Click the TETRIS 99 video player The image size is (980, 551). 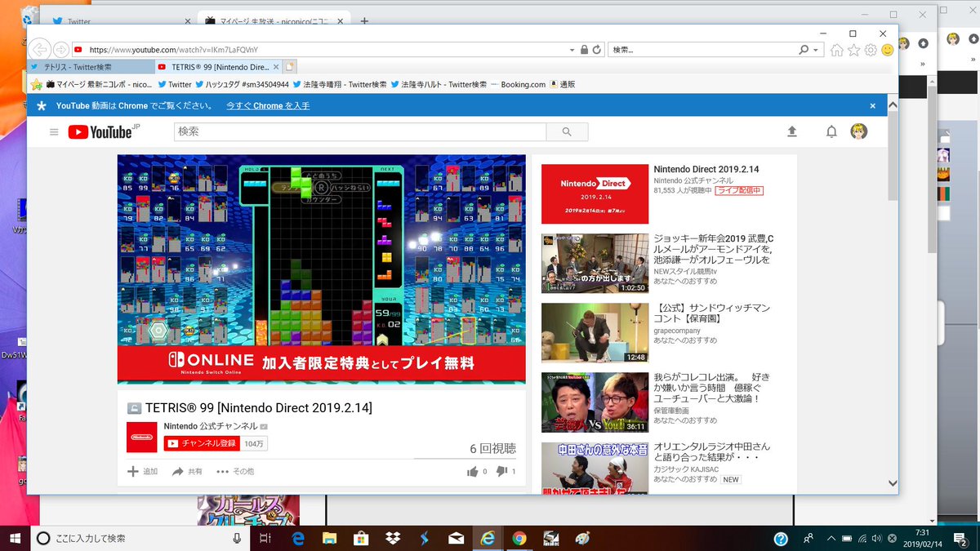pos(322,269)
